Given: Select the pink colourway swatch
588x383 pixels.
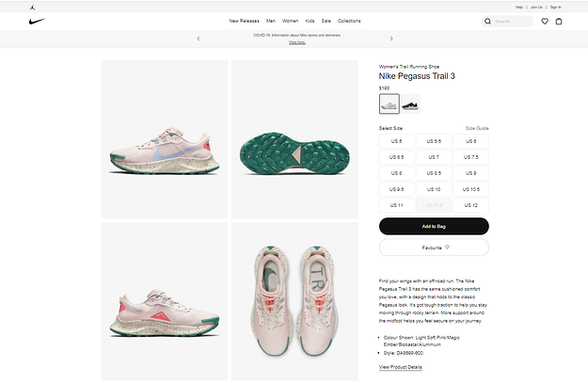Looking at the screenshot, I should 389,104.
